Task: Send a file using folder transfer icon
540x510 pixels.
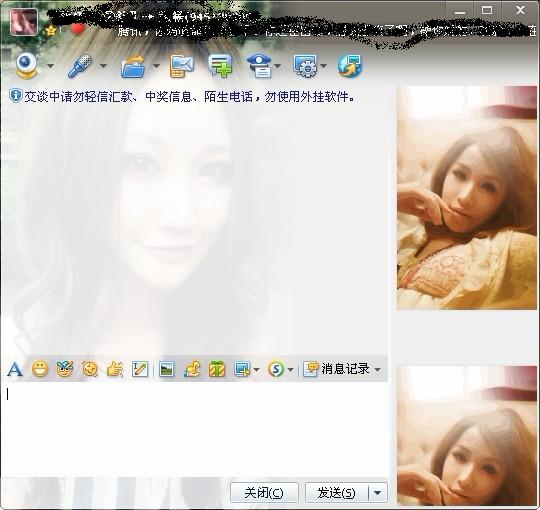Action: click(133, 66)
